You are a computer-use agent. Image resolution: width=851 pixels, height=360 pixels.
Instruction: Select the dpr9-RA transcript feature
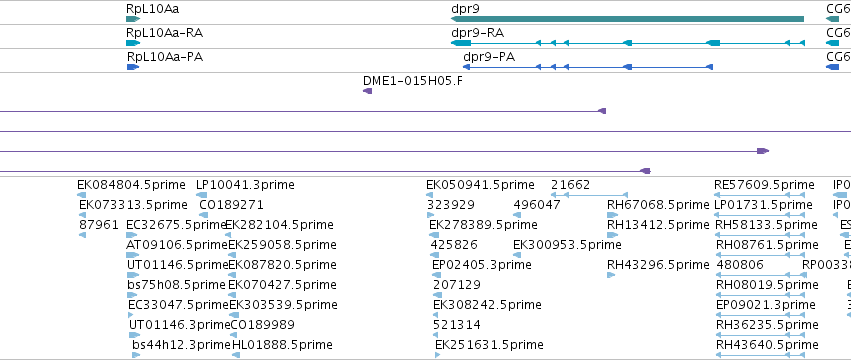pos(628,43)
